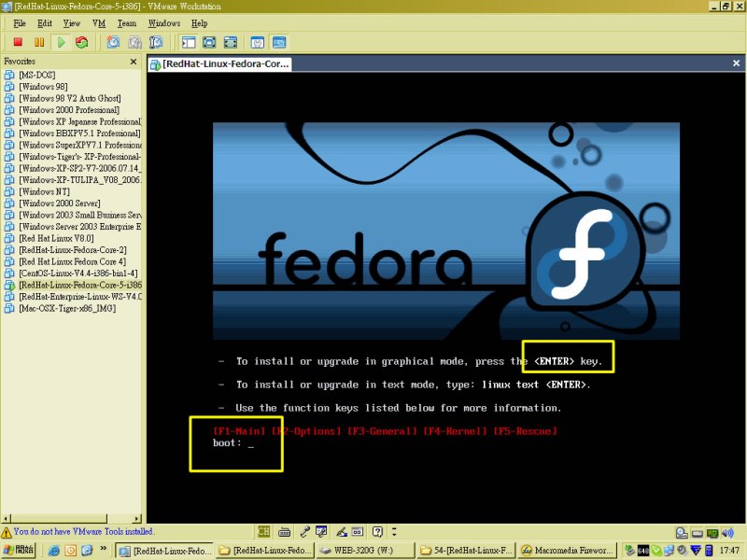Click the sound device speaker status icon
The width and height of the screenshot is (747, 560).
[727, 533]
